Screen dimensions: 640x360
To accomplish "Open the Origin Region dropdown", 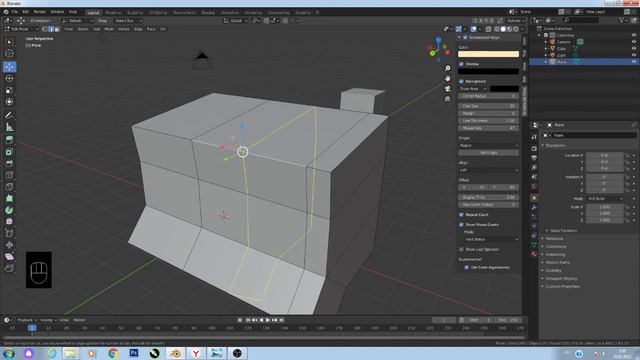I will [489, 145].
